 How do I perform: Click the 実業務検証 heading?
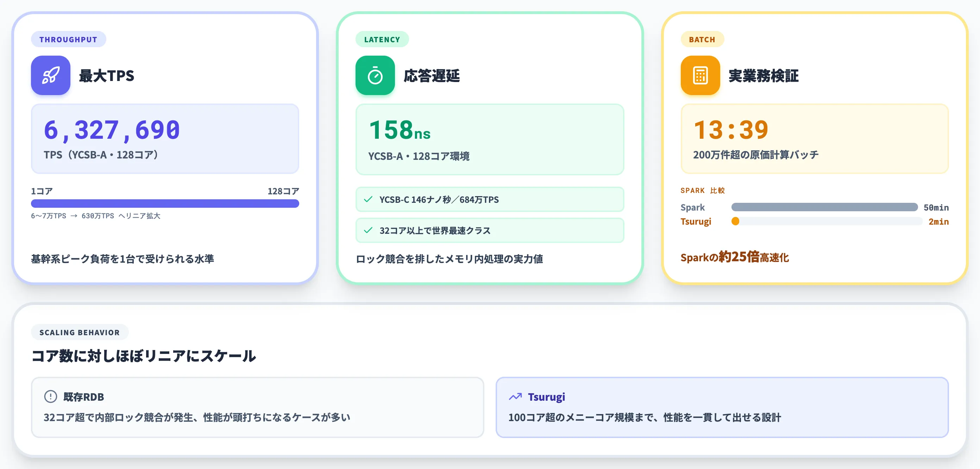click(763, 75)
